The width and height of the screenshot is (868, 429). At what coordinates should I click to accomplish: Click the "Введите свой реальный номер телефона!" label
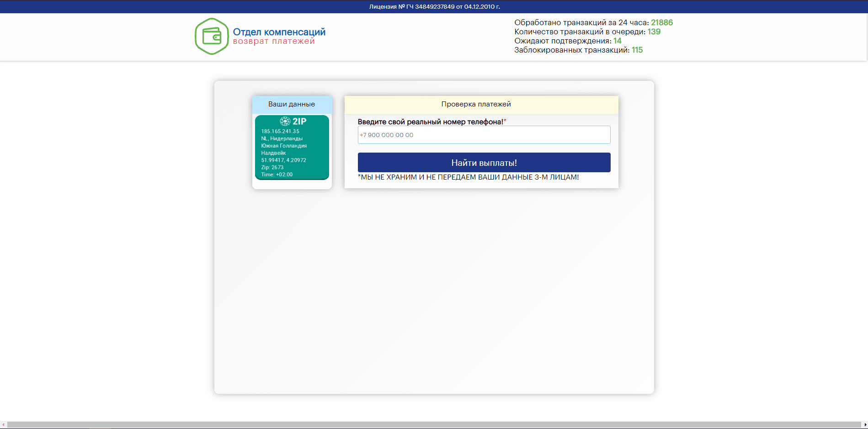click(430, 122)
